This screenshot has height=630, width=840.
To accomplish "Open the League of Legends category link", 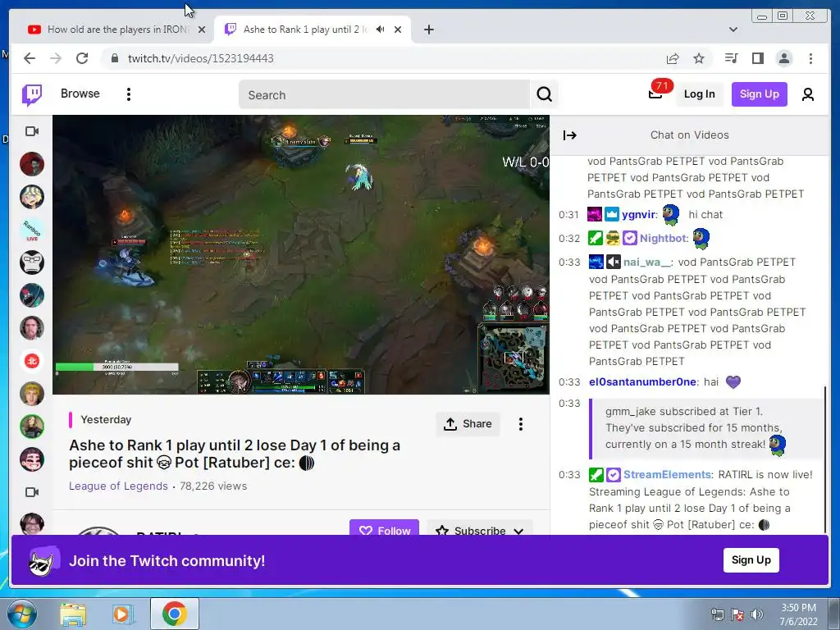I will point(118,486).
